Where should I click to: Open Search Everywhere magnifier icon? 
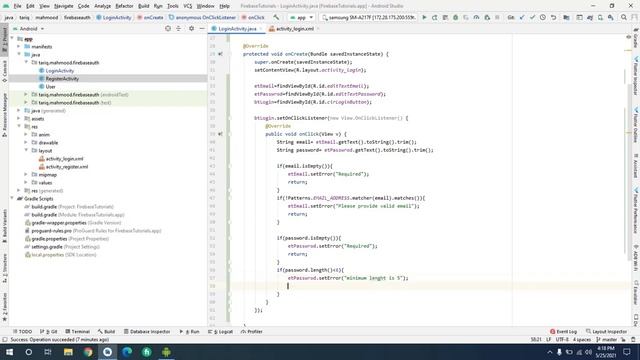point(624,18)
